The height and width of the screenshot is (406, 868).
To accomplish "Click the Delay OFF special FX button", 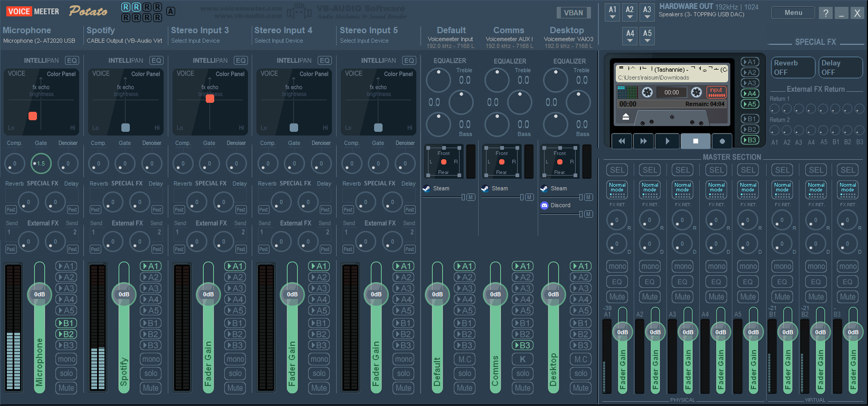I will click(840, 67).
